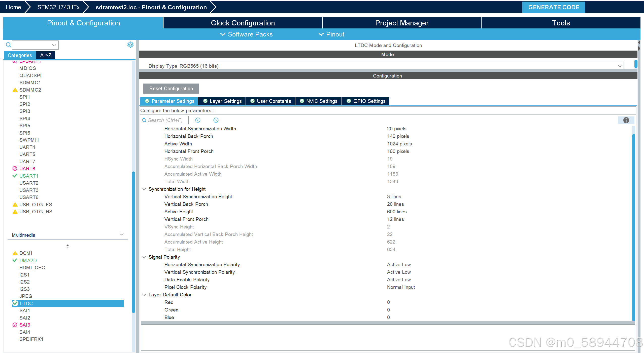Viewport: 644px width, 353px height.
Task: Collapse Synchronization for Height section
Action: [144, 189]
